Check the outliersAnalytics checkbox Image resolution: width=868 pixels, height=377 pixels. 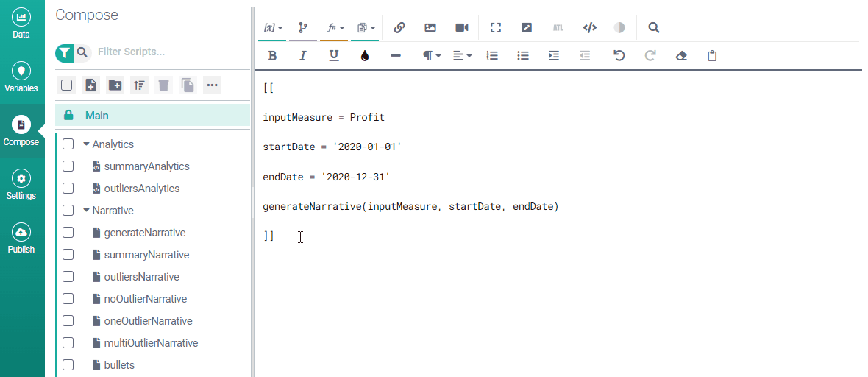[68, 188]
